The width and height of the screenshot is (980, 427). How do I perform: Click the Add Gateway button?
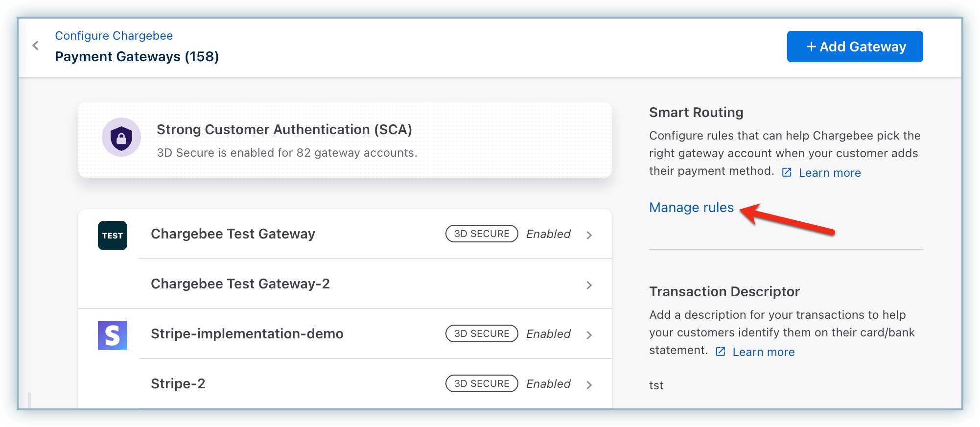tap(855, 47)
